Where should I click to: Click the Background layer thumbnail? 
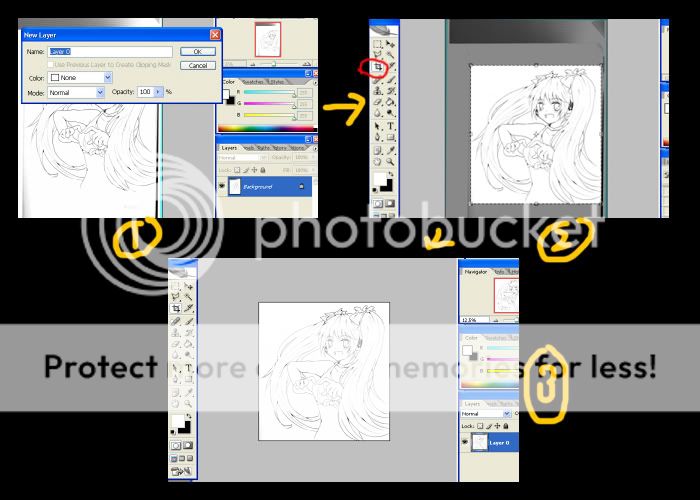(235, 187)
